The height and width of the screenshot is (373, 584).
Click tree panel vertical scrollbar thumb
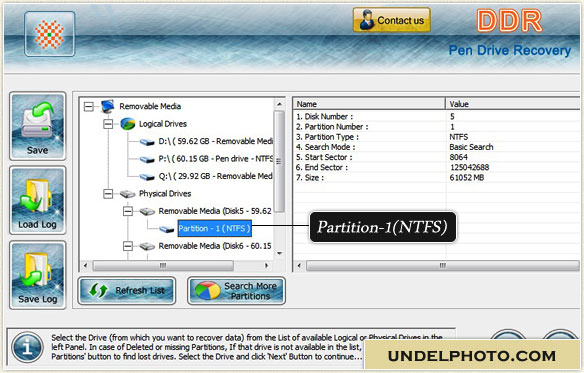[279, 161]
